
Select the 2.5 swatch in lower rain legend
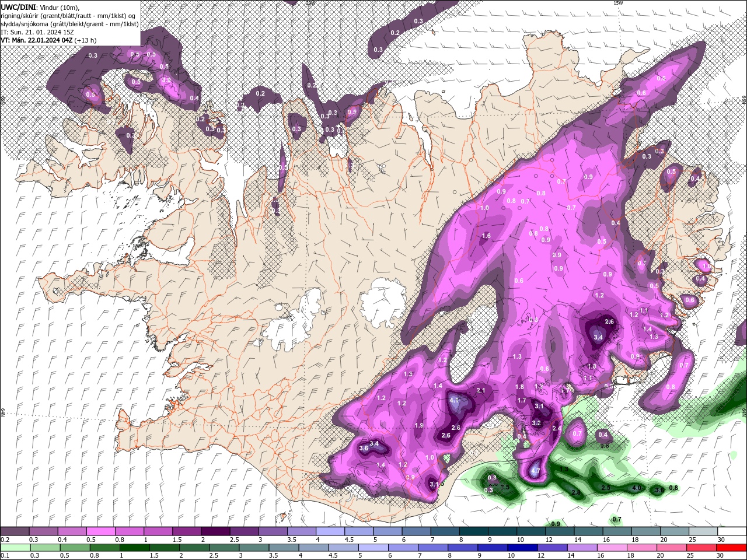225,548
